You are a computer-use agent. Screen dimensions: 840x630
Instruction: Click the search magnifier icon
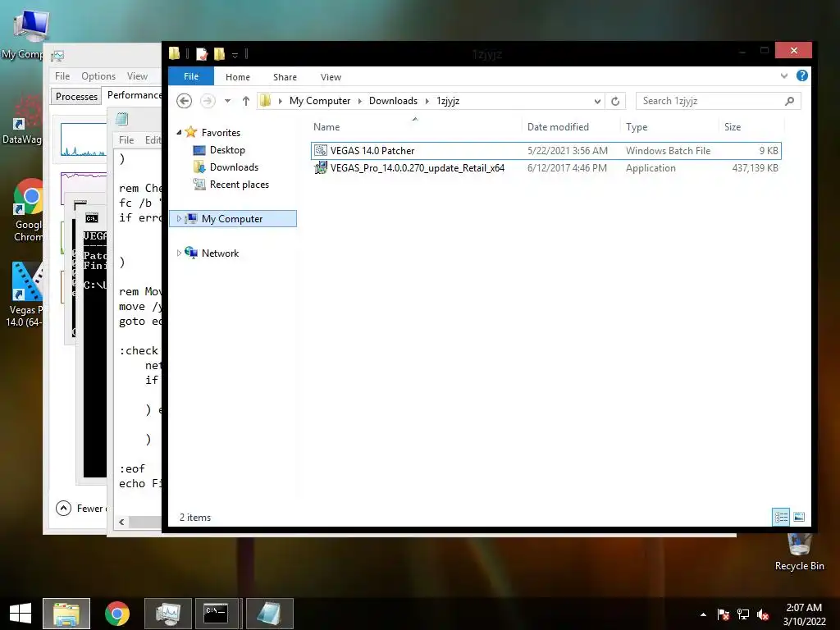point(789,101)
